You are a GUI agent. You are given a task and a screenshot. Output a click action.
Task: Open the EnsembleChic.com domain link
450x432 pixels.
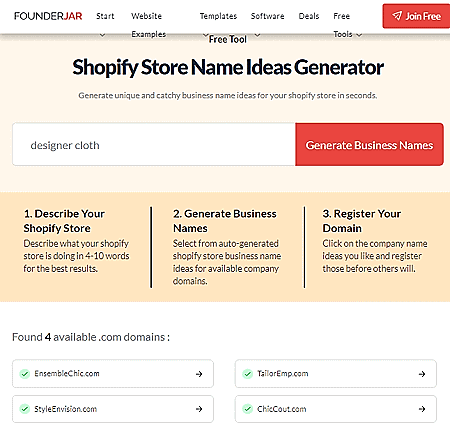[x=113, y=374]
